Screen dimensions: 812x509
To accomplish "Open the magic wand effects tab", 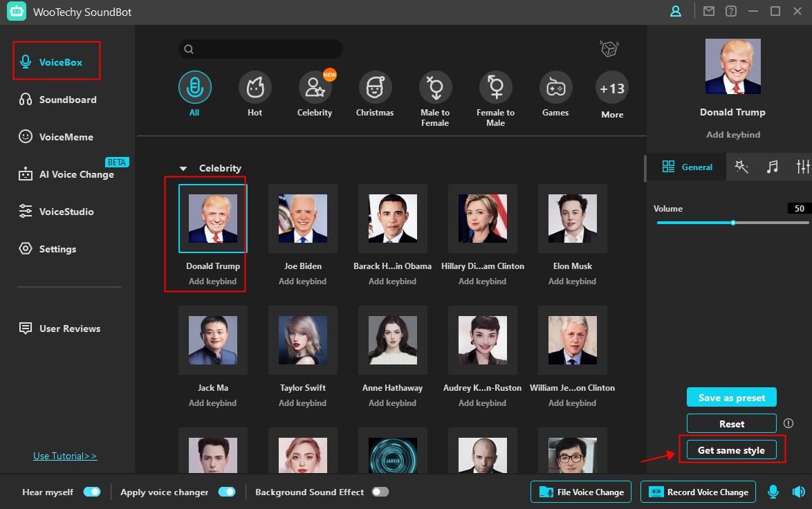I will point(741,167).
